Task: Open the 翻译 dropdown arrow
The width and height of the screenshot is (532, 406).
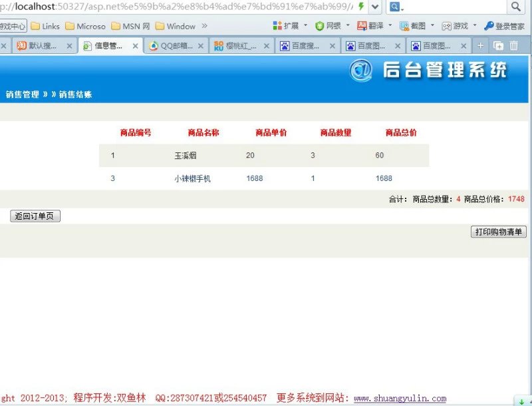Action: (390, 25)
